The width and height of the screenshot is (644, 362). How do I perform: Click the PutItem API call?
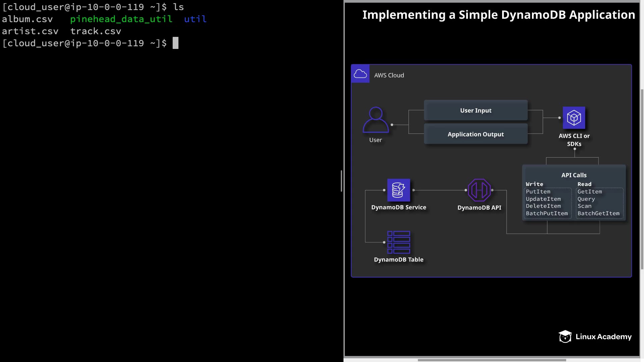[x=538, y=192]
